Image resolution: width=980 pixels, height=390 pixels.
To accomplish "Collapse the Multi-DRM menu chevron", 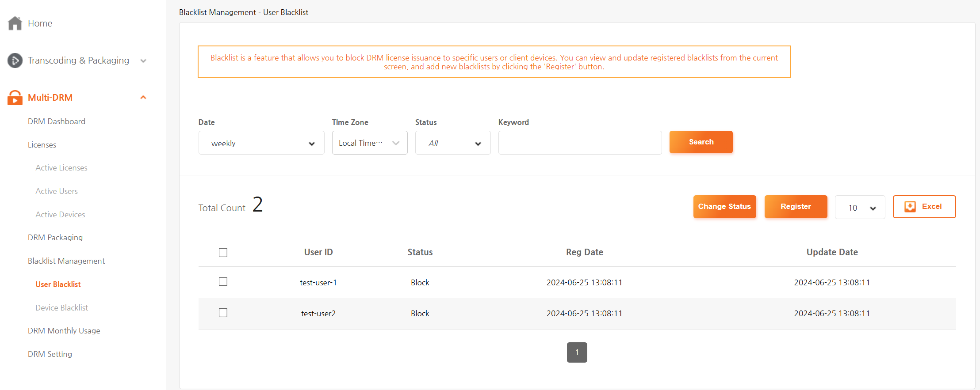I will (x=143, y=98).
